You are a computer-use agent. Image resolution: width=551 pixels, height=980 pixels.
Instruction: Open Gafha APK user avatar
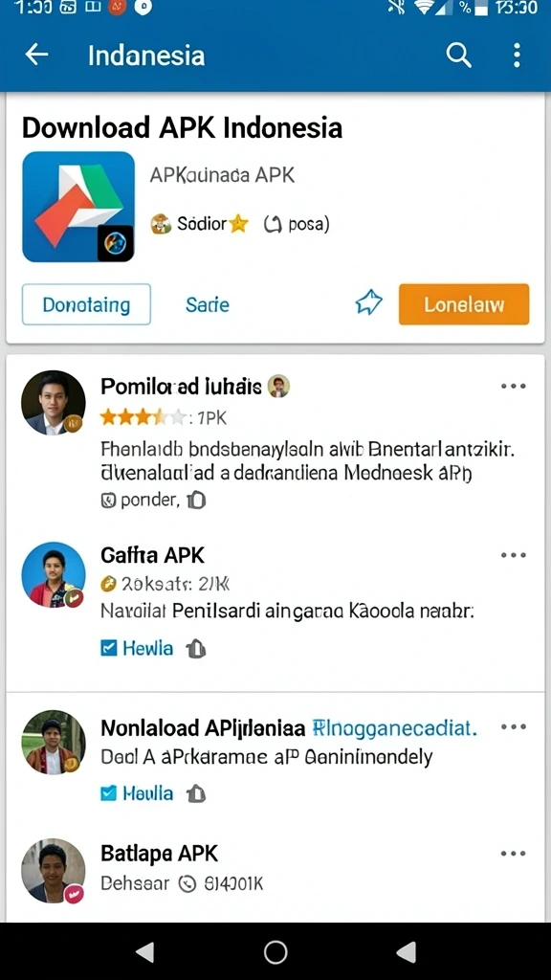(54, 574)
